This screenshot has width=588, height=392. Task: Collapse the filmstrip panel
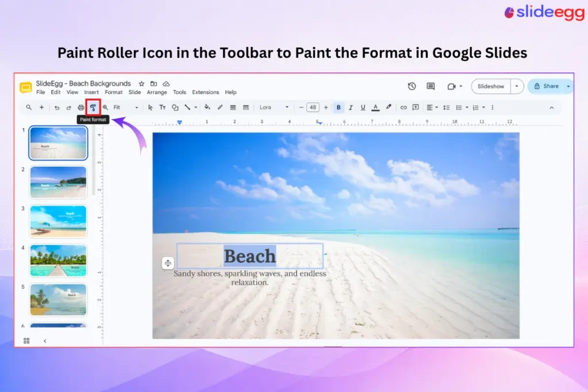click(45, 341)
